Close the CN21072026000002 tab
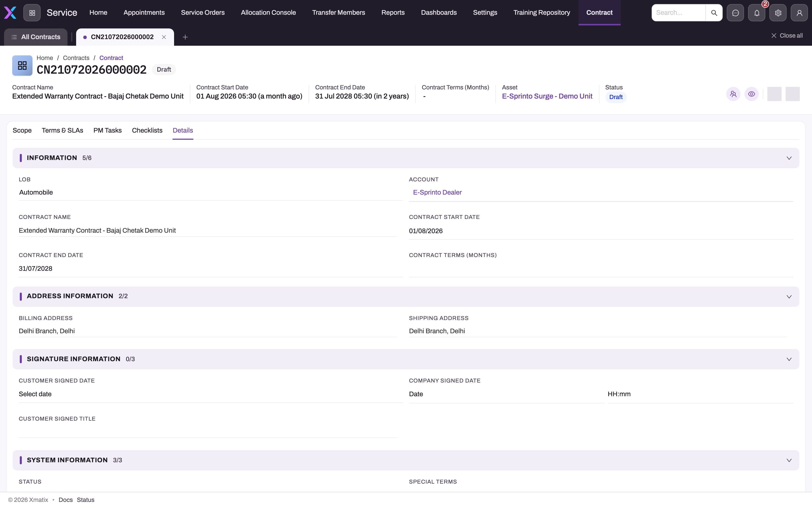Image resolution: width=812 pixels, height=508 pixels. click(x=164, y=37)
